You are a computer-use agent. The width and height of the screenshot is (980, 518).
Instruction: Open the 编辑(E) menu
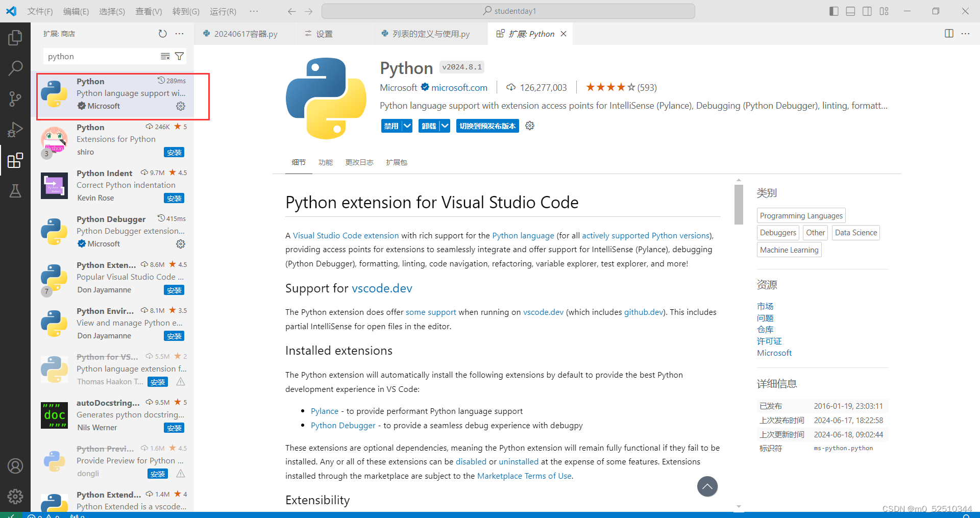pyautogui.click(x=76, y=11)
